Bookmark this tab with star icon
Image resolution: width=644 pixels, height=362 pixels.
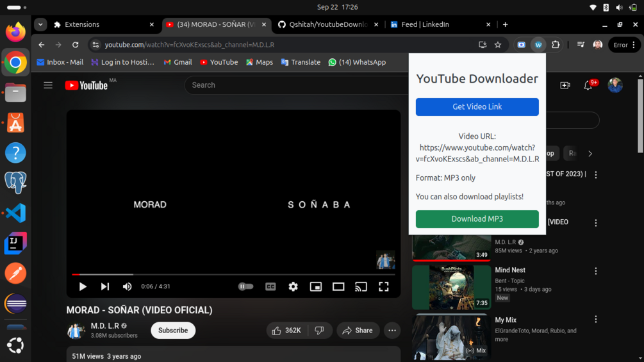pyautogui.click(x=498, y=45)
